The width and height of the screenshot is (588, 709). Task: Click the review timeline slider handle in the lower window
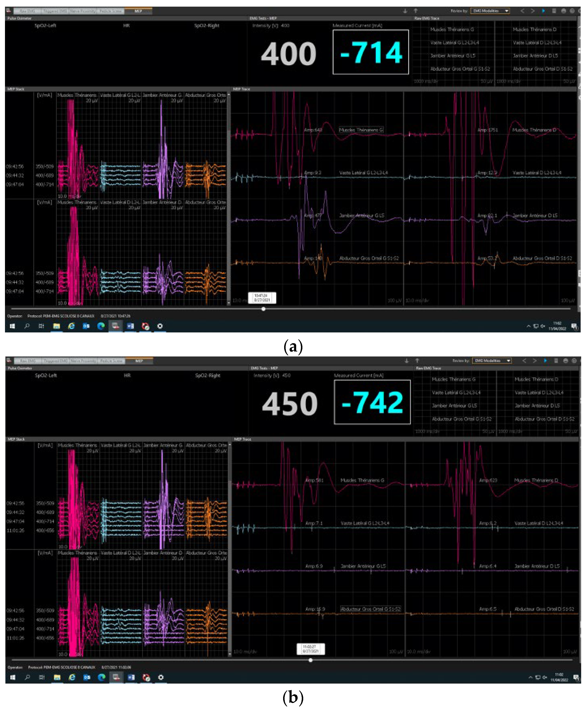point(310,660)
